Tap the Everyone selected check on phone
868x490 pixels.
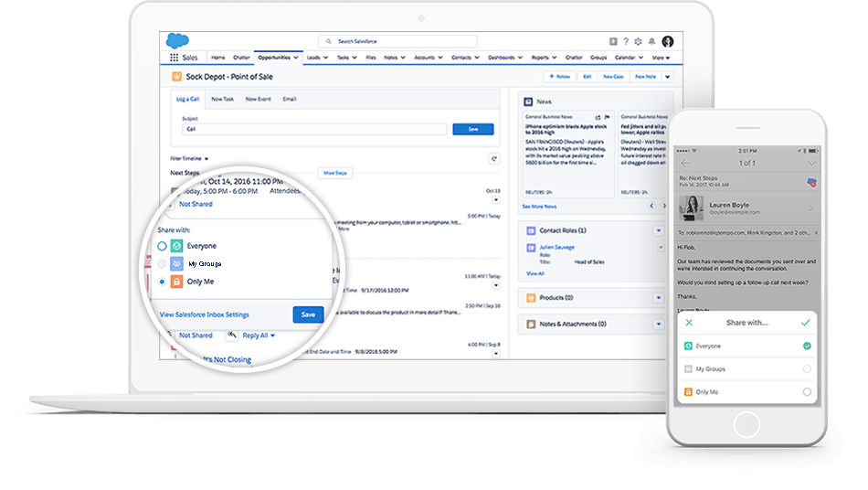(807, 346)
